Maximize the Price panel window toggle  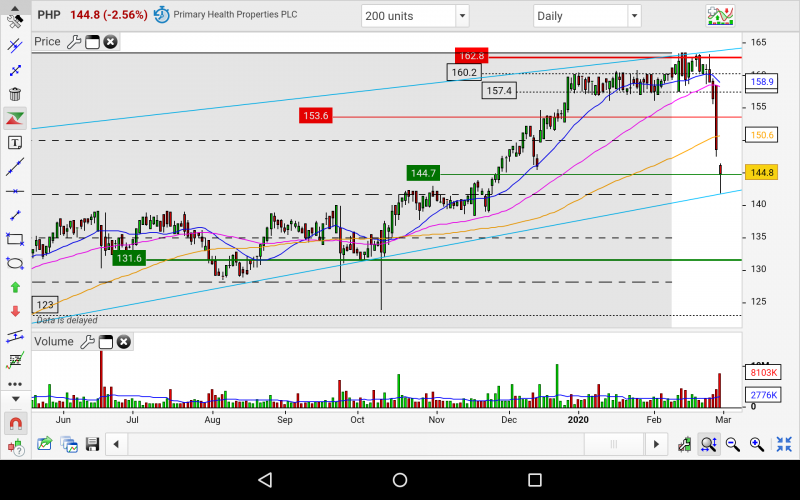92,41
